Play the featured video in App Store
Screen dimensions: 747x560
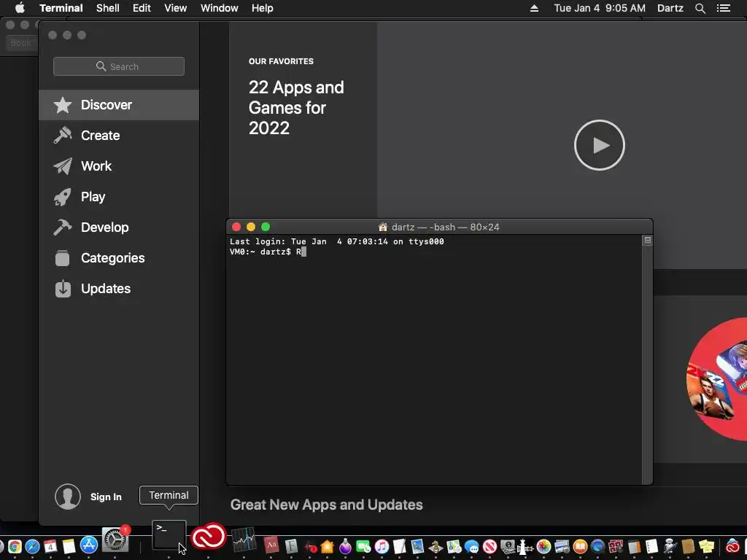click(600, 145)
